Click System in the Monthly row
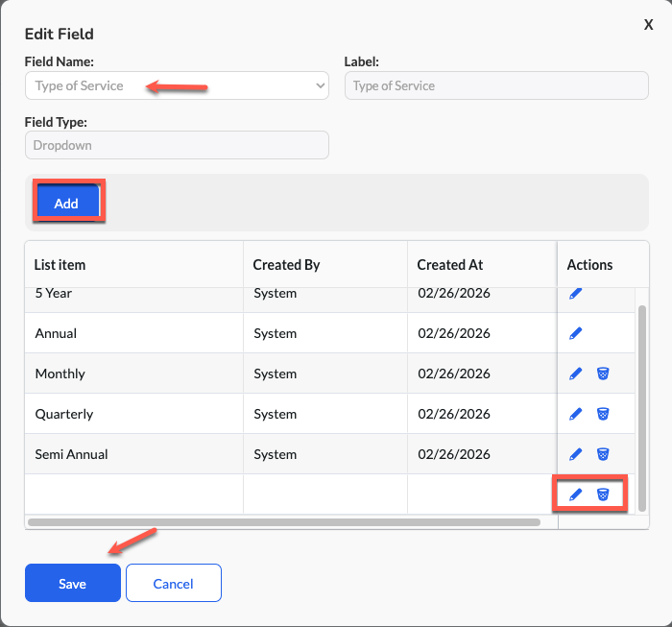The image size is (672, 627). (276, 374)
